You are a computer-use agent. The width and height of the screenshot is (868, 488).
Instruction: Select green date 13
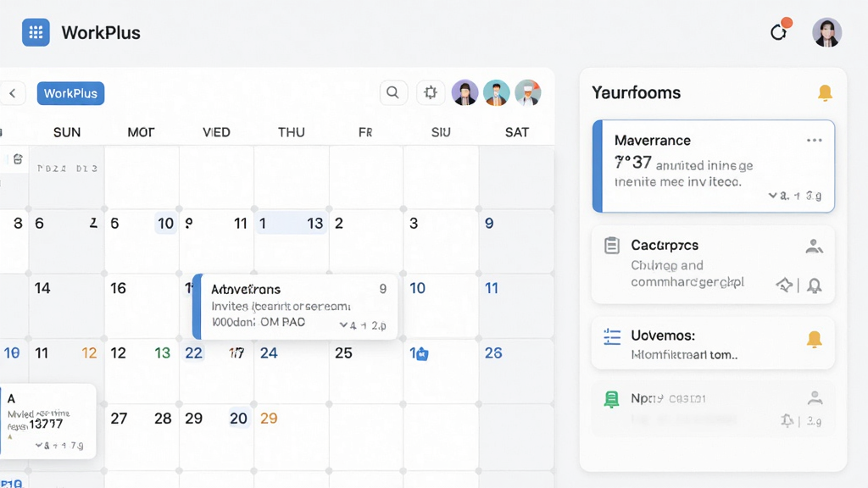(162, 353)
